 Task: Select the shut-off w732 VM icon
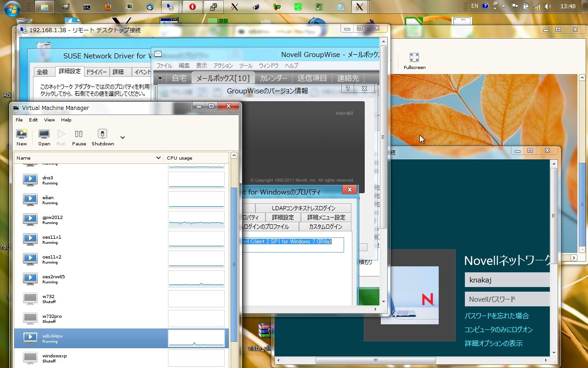click(x=30, y=299)
